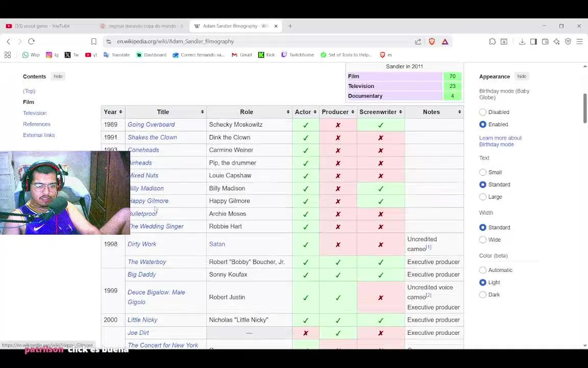Screen dimensions: 588x368
Task: Click the VPN shield icon
Action: (568, 41)
